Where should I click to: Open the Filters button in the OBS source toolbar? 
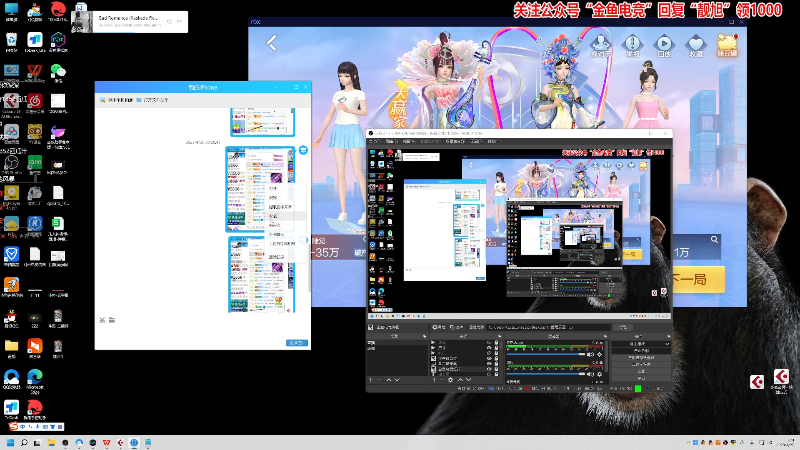[457, 327]
